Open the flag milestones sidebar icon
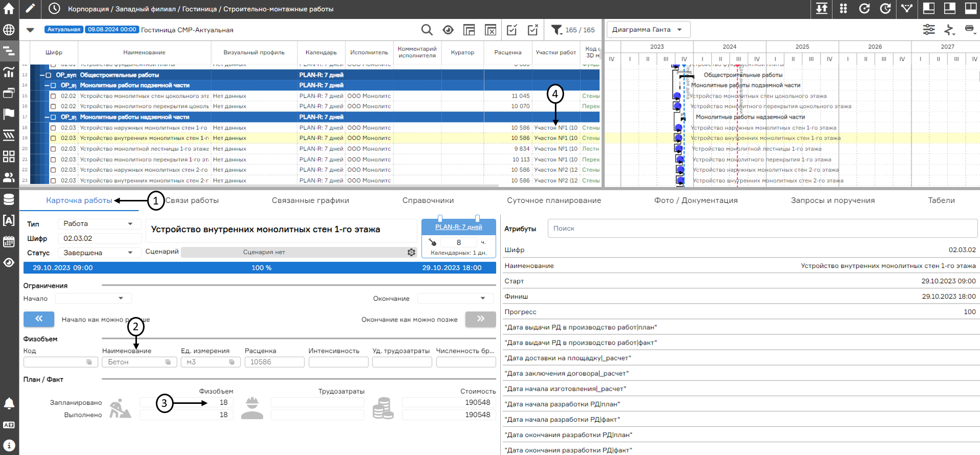 point(9,114)
